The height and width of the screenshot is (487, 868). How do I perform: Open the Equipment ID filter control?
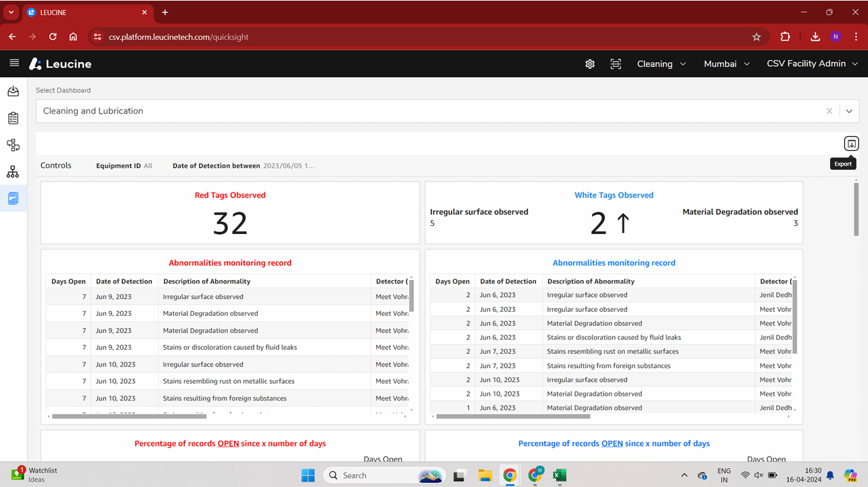tap(124, 166)
